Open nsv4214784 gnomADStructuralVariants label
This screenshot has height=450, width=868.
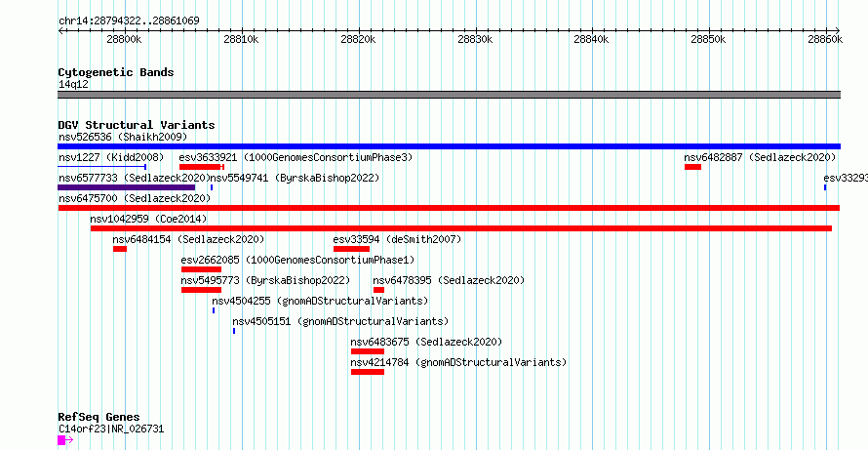459,362
